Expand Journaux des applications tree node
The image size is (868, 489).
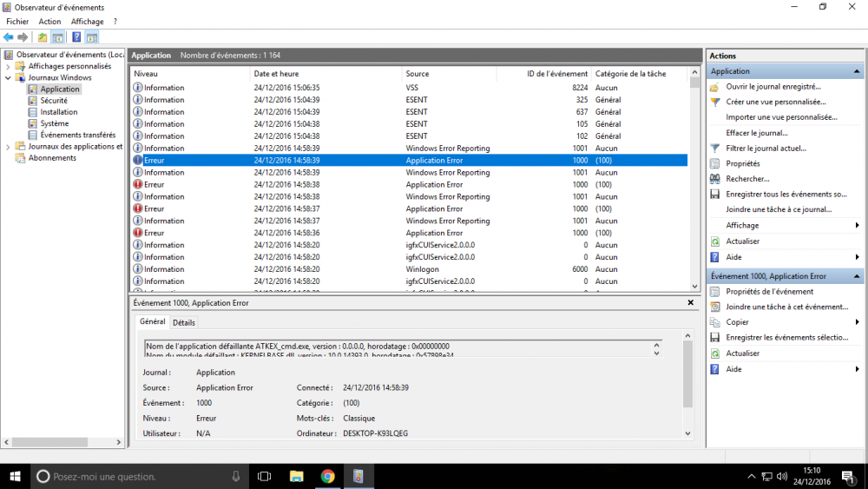click(x=9, y=147)
